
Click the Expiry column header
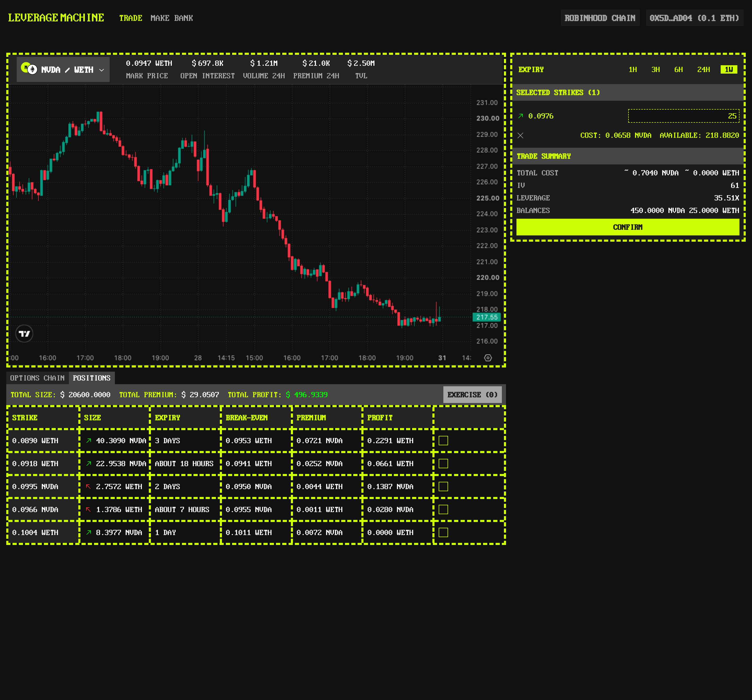[x=168, y=418]
